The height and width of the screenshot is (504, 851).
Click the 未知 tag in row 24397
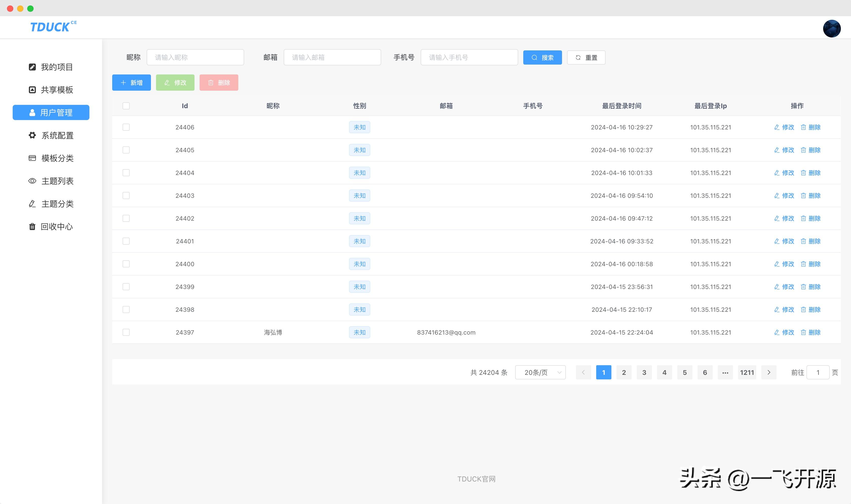point(360,332)
